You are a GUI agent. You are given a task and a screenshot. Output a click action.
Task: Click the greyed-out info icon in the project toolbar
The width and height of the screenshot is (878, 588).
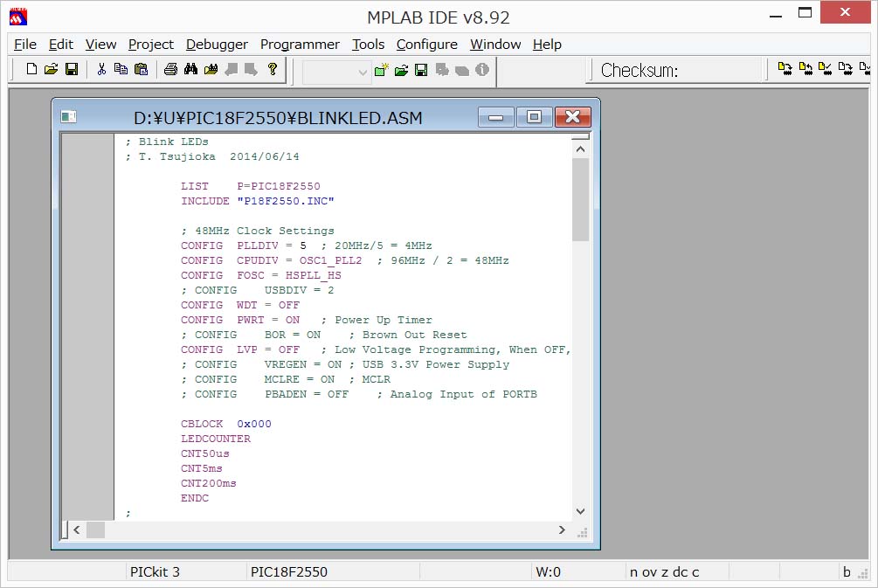click(x=482, y=70)
